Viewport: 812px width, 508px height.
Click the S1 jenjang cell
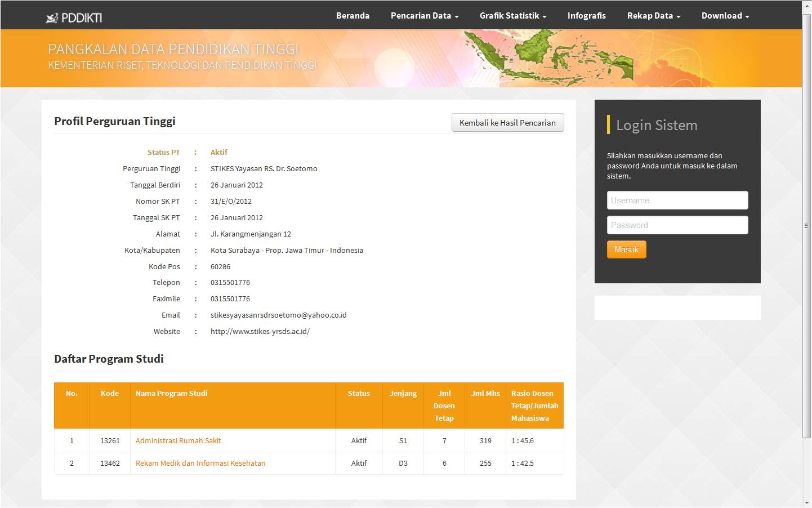[403, 441]
